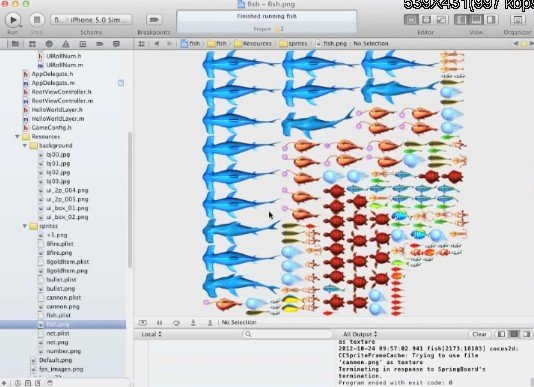This screenshot has width=534, height=387.
Task: Collapse the Resources folder
Action: [x=17, y=137]
